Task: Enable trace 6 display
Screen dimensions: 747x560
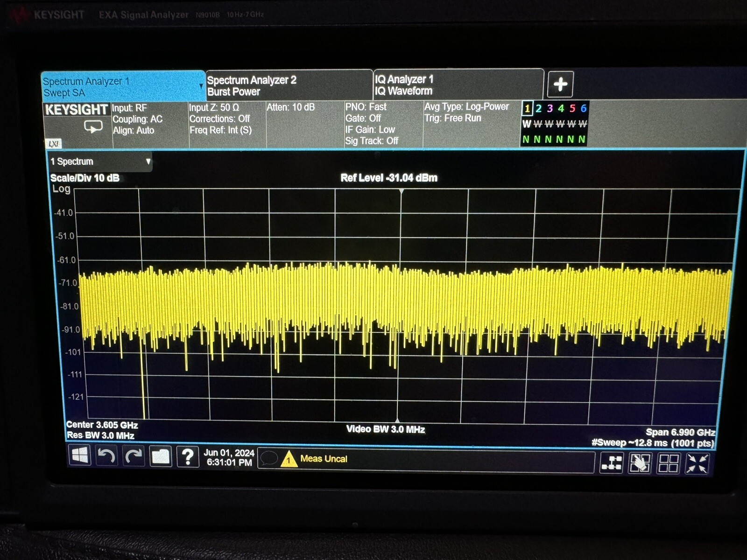Action: coord(583,109)
